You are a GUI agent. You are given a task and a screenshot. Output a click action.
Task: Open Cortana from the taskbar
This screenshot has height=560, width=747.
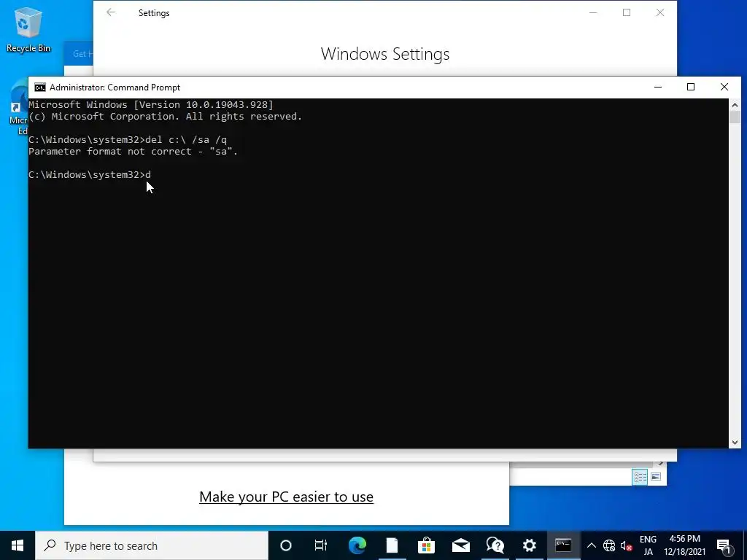click(x=286, y=545)
